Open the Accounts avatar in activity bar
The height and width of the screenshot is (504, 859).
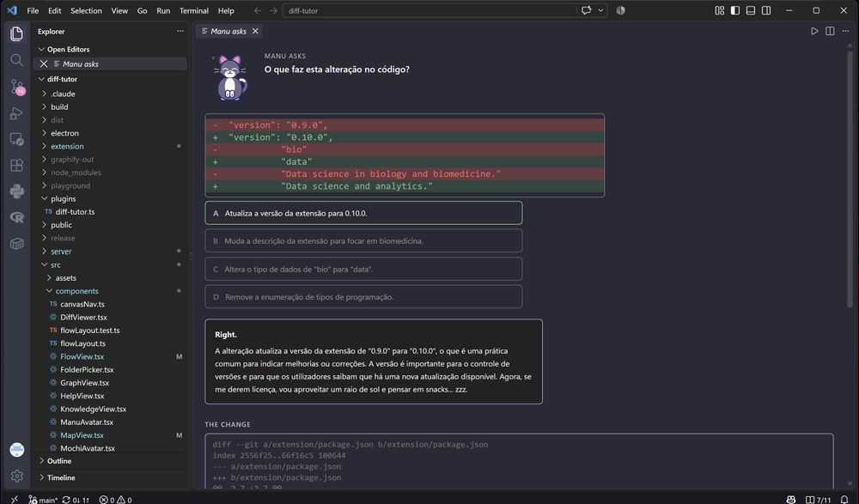click(16, 450)
